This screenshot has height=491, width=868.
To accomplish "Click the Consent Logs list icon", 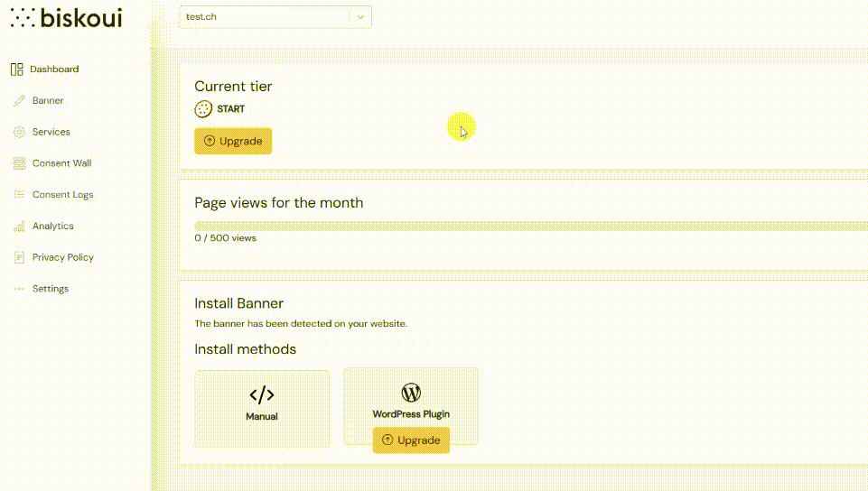I will pos(19,195).
